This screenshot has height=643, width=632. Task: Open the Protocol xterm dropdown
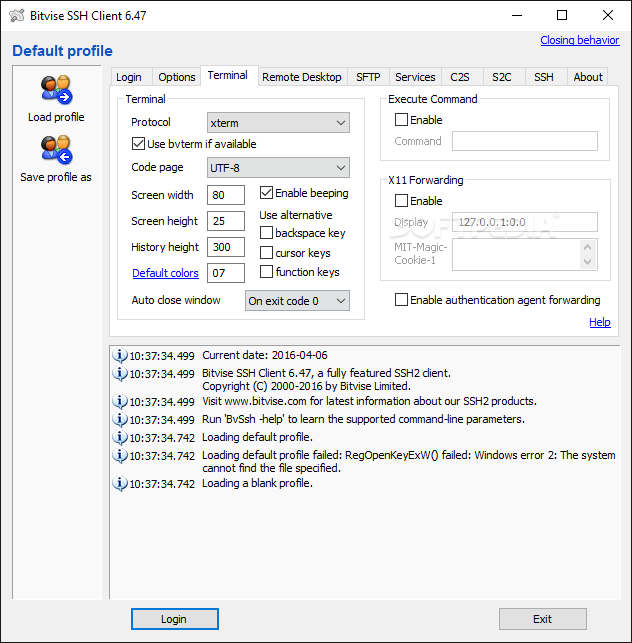pyautogui.click(x=278, y=123)
